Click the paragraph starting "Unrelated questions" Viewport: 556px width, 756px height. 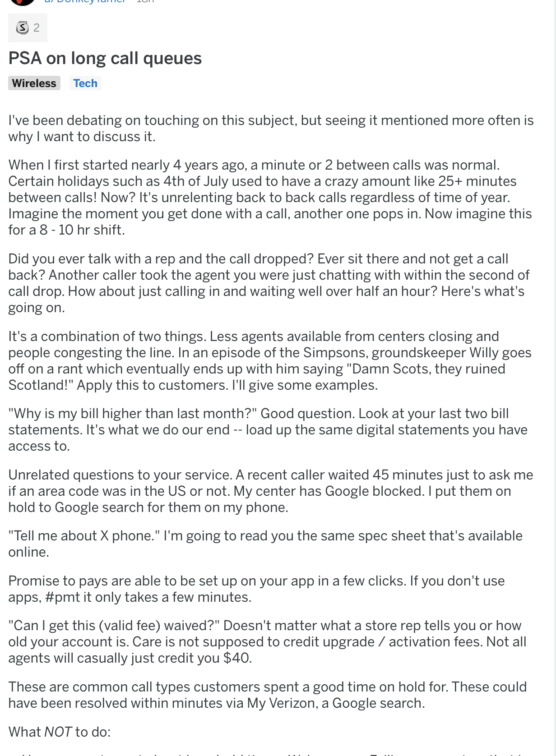tap(271, 491)
